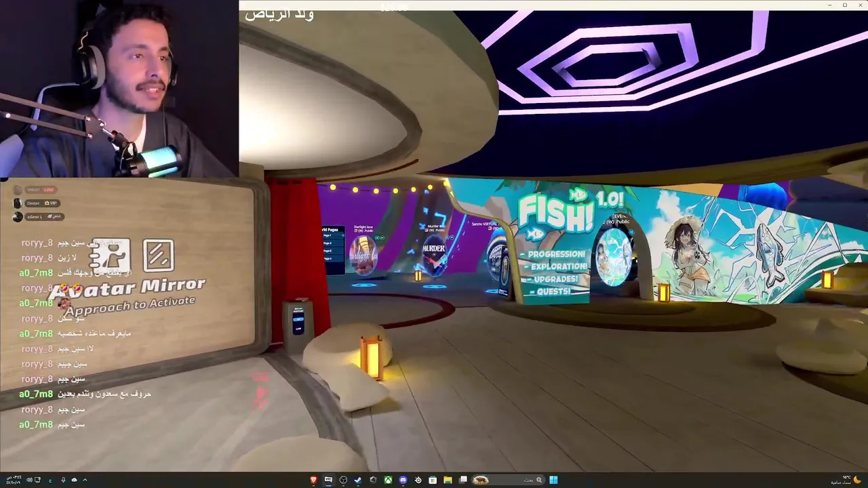Open the OneDrive cloud tray icon
The height and width of the screenshot is (488, 868).
[74, 480]
